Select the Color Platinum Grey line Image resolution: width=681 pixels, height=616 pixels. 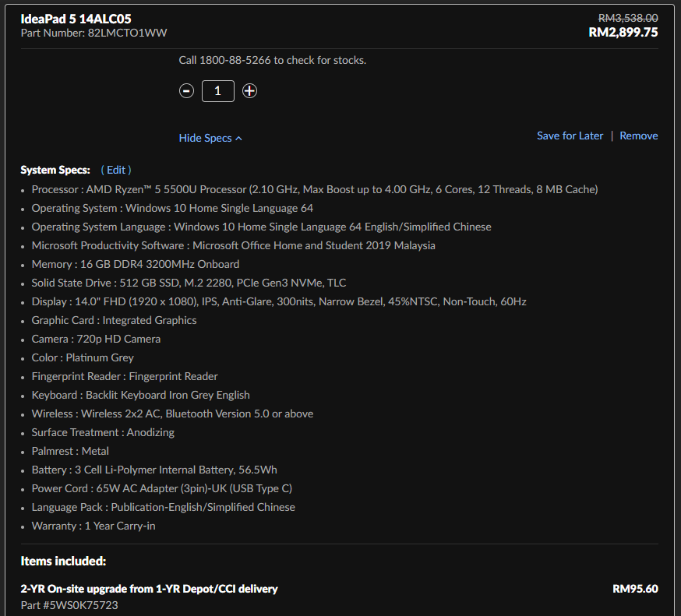[x=83, y=357]
